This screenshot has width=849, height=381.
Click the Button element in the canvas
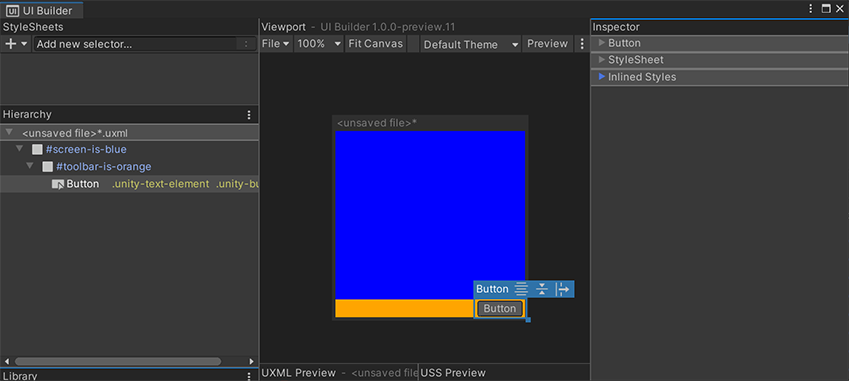click(x=500, y=308)
